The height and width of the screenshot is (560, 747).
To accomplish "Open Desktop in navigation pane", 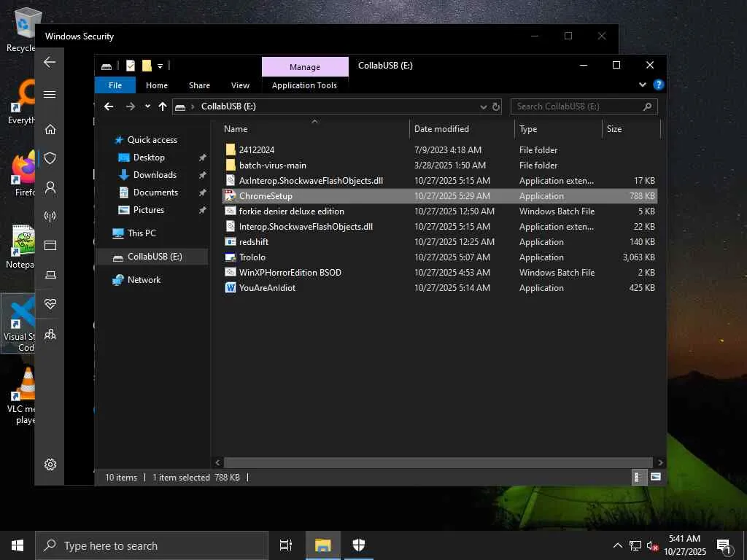I will [x=149, y=157].
